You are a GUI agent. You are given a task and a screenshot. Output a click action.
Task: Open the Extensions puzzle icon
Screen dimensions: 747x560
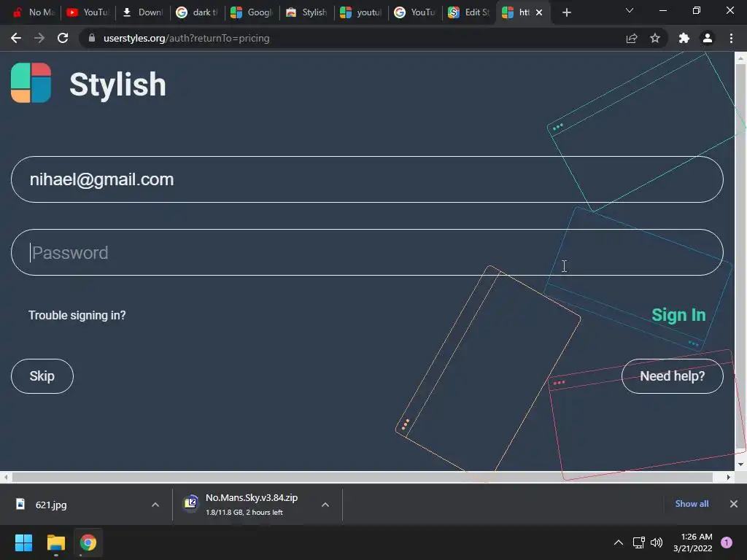click(684, 38)
